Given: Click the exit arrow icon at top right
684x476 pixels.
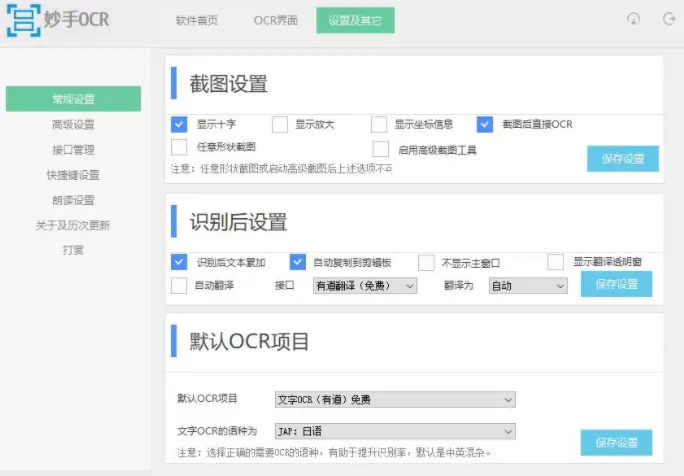Looking at the screenshot, I should tap(669, 19).
